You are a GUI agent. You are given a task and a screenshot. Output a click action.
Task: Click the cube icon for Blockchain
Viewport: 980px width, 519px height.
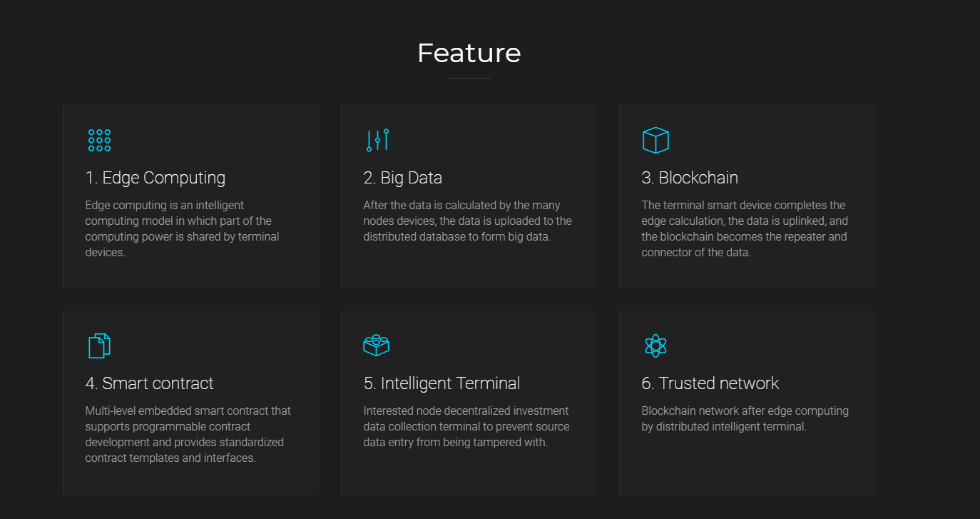coord(655,140)
